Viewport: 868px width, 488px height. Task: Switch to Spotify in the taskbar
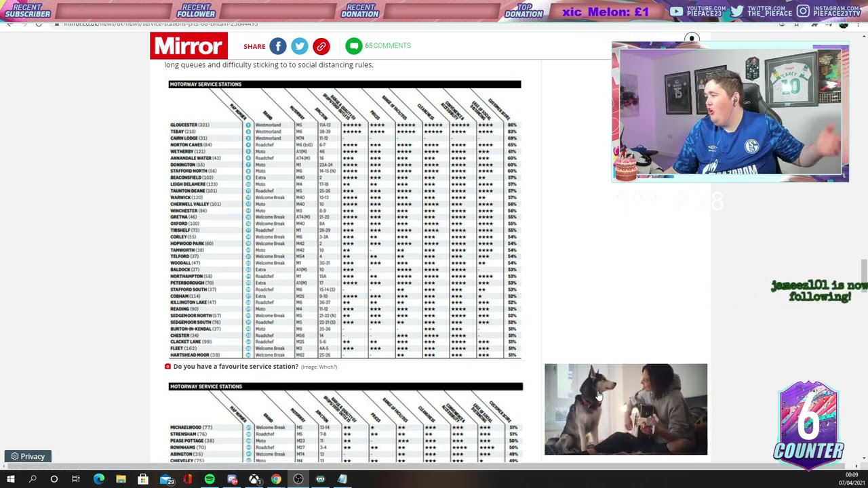coord(210,480)
